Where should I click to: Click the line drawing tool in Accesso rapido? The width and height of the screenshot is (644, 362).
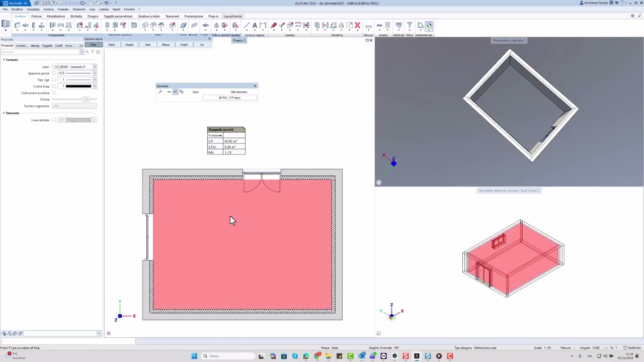247,25
